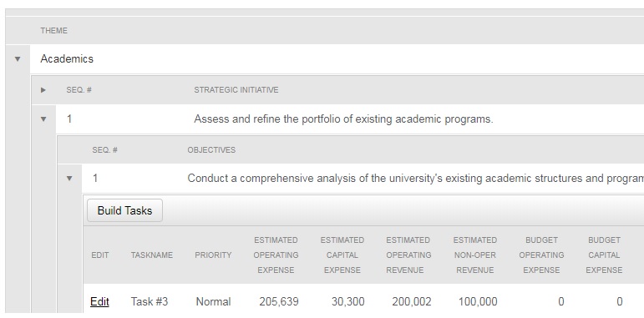Viewport: 644px width, 318px height.
Task: Open Edit link for Task #3
Action: coord(99,302)
